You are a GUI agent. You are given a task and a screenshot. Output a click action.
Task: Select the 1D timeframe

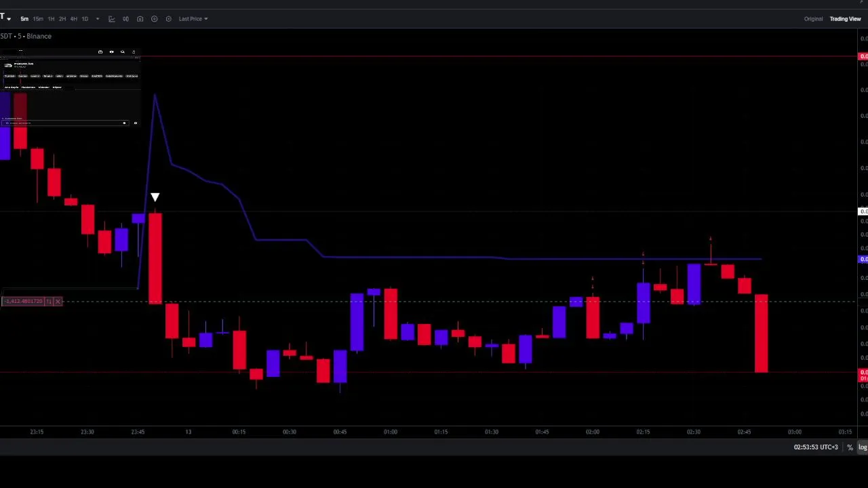point(85,19)
